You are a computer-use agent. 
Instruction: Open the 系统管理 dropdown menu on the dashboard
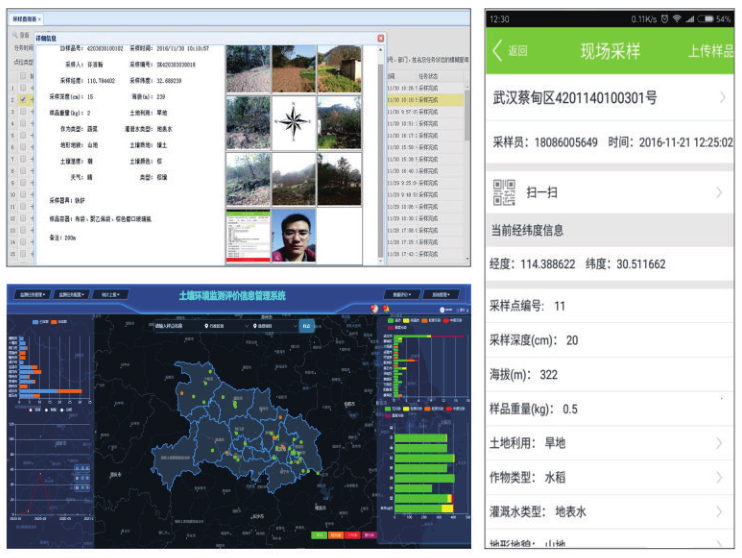[441, 294]
